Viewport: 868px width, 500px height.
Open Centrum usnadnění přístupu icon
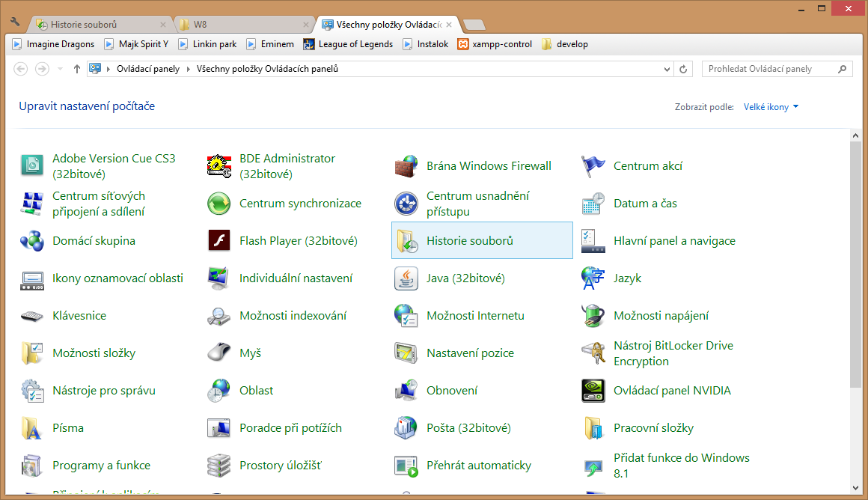pos(406,203)
